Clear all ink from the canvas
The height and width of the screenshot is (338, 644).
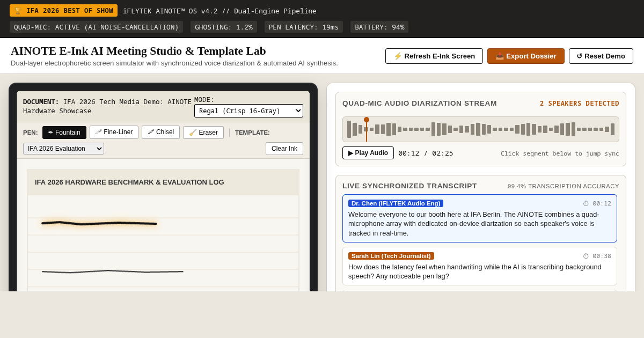(284, 149)
